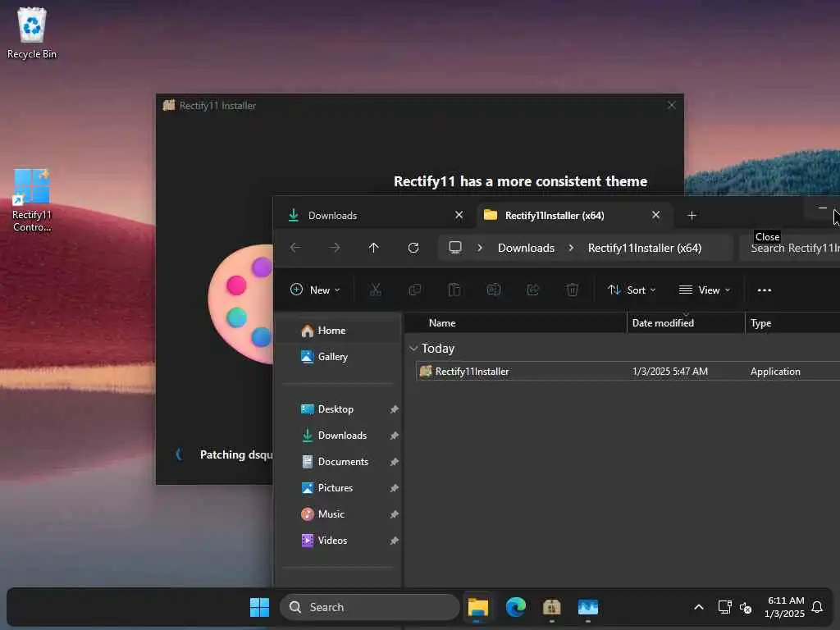Open the View dropdown
This screenshot has height=630, width=840.
704,290
